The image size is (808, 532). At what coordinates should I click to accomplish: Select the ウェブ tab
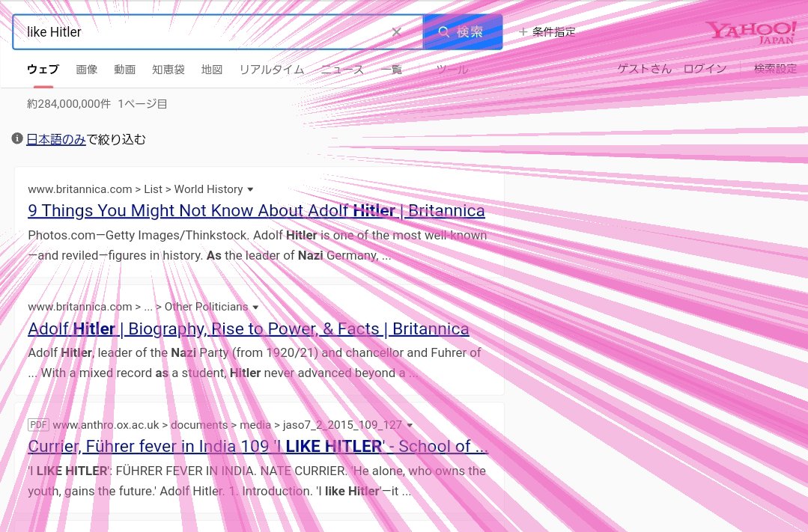(x=43, y=69)
